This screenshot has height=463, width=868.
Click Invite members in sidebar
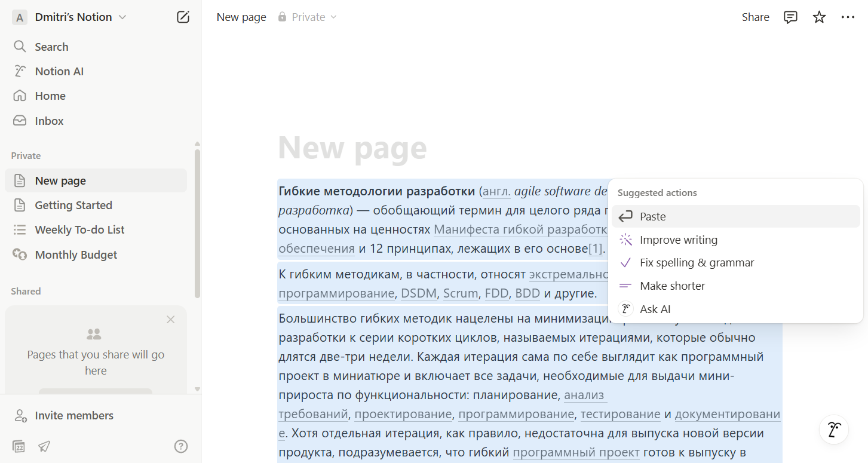point(74,416)
